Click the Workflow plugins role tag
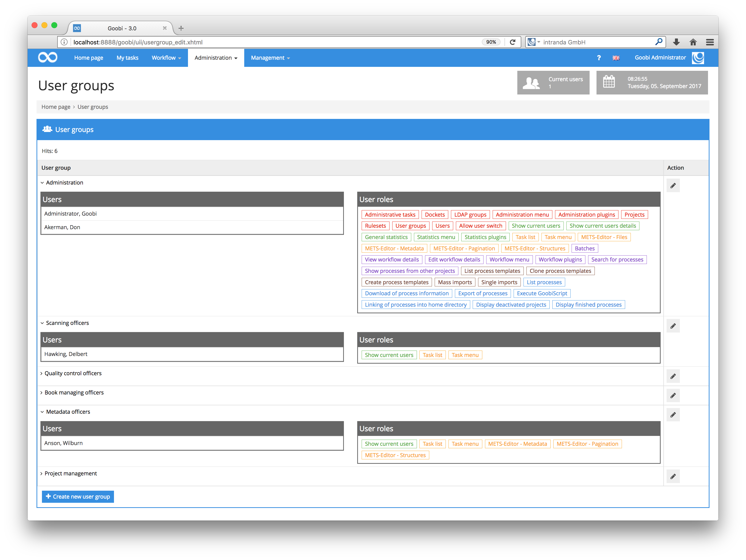Viewport: 746px width, 560px height. [x=560, y=260]
